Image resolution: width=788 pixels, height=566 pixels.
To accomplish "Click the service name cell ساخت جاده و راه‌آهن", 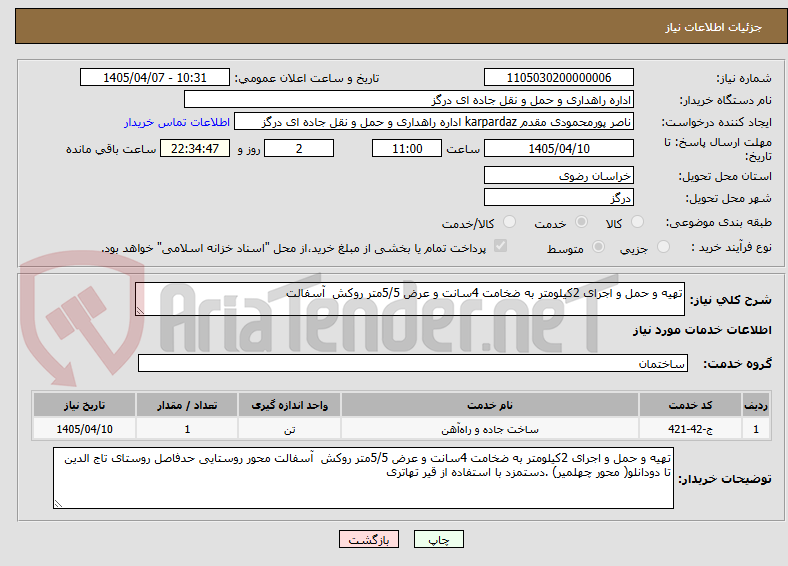I will point(490,429).
